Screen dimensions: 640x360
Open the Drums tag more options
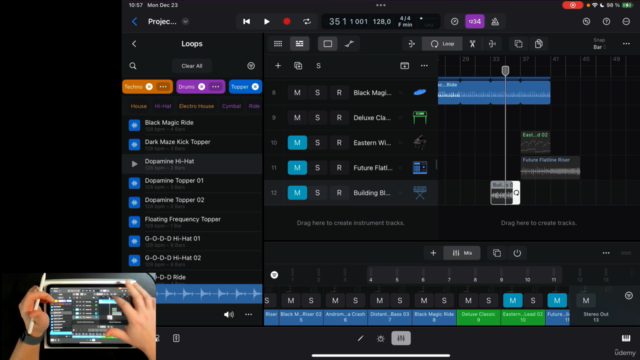(216, 87)
